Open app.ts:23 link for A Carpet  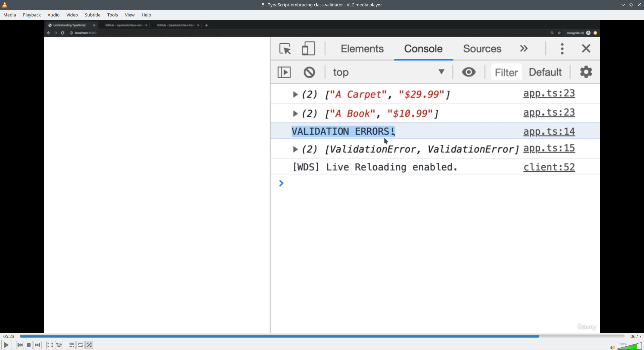click(549, 94)
